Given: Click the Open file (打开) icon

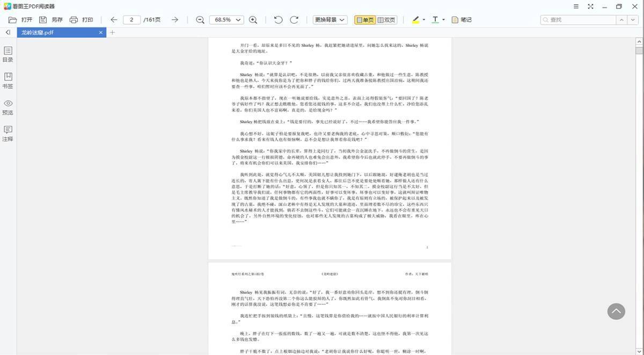Looking at the screenshot, I should [x=12, y=20].
